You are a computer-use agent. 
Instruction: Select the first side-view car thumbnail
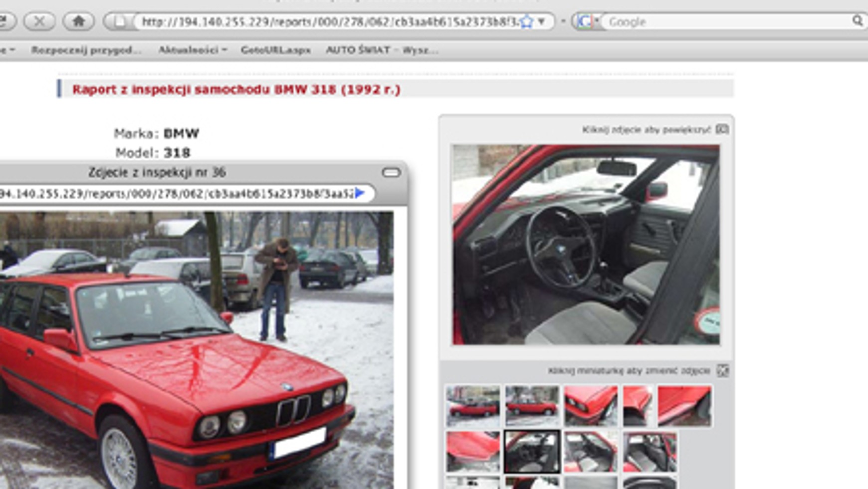point(472,406)
